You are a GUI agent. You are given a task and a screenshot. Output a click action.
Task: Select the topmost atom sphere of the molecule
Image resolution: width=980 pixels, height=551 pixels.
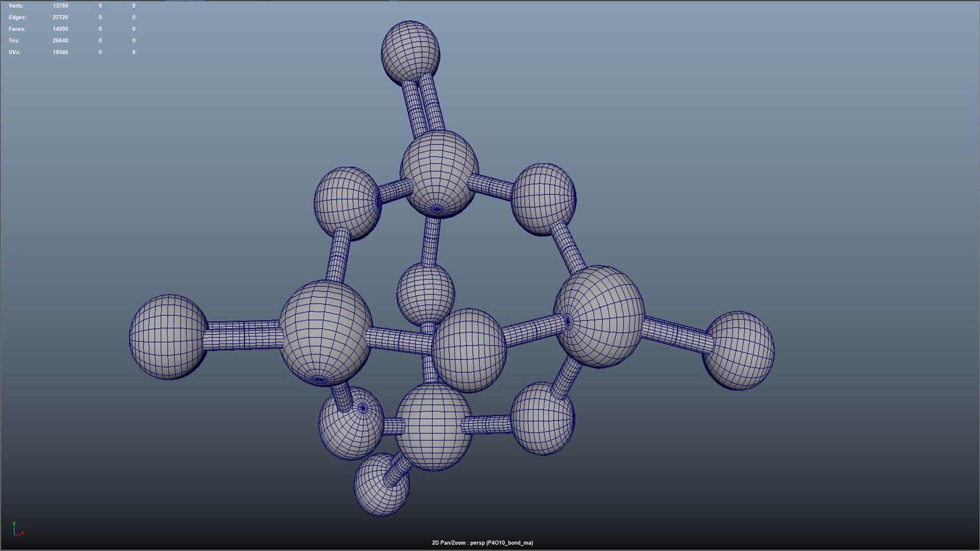[410, 52]
